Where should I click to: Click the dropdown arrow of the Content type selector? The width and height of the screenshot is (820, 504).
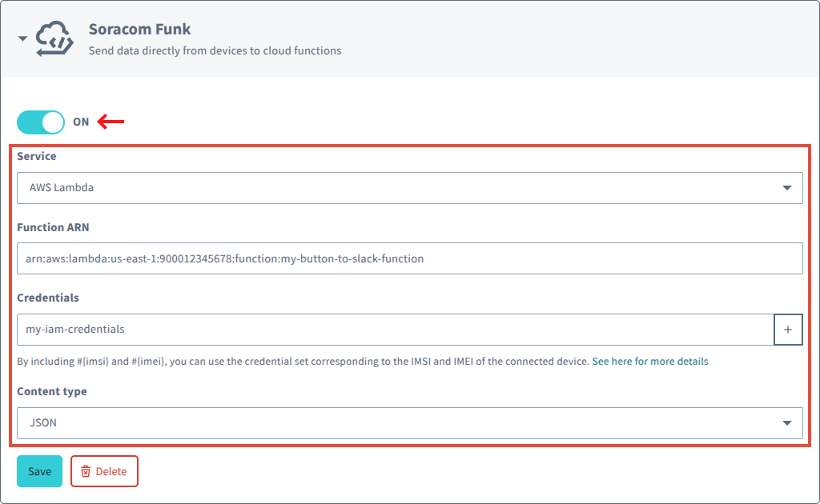789,423
